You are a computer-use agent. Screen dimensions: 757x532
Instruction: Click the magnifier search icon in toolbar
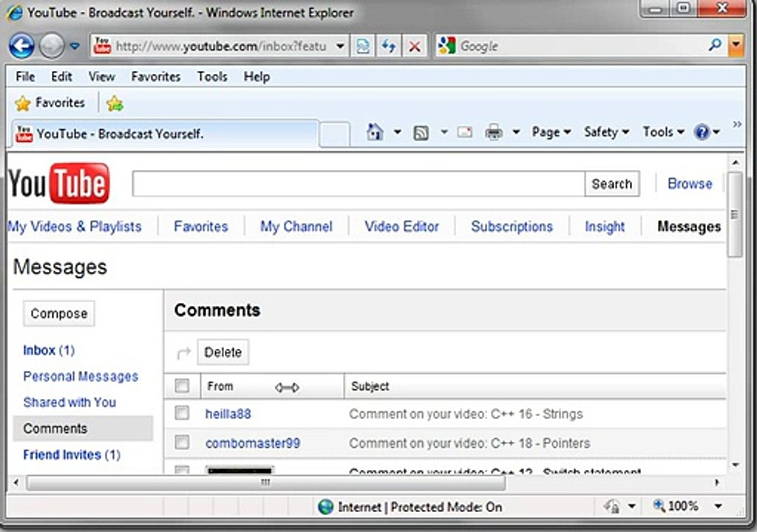tap(715, 45)
